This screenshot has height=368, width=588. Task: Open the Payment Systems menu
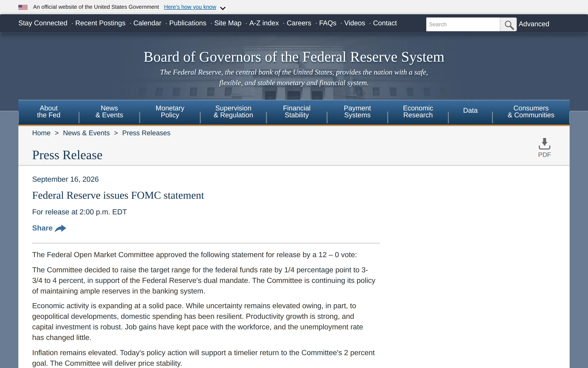click(357, 112)
